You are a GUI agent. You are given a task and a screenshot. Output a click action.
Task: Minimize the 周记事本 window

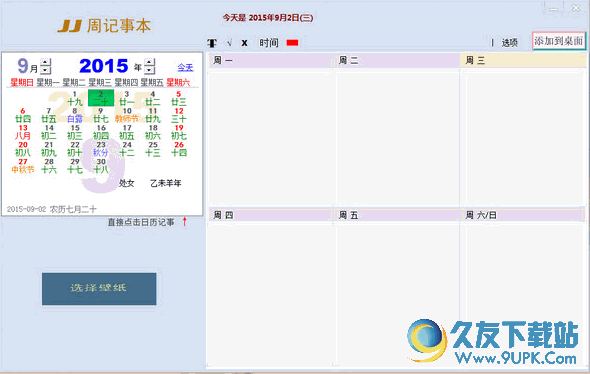[x=554, y=8]
